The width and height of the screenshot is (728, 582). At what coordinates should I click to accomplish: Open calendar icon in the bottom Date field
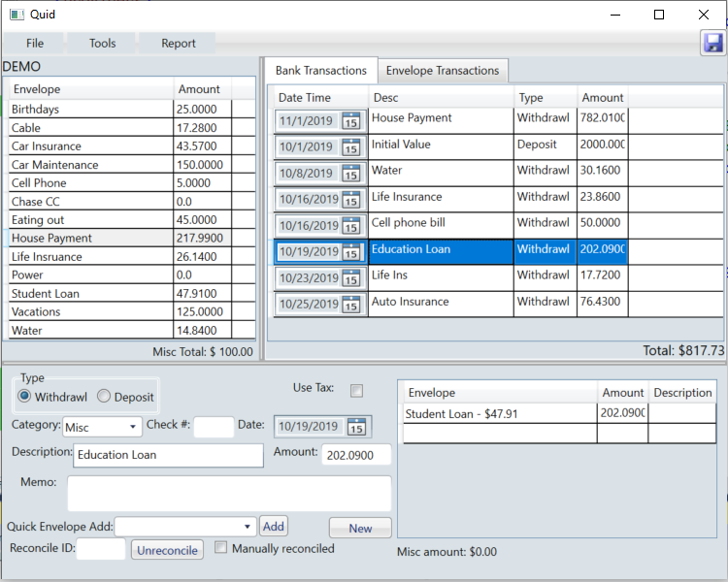[356, 427]
